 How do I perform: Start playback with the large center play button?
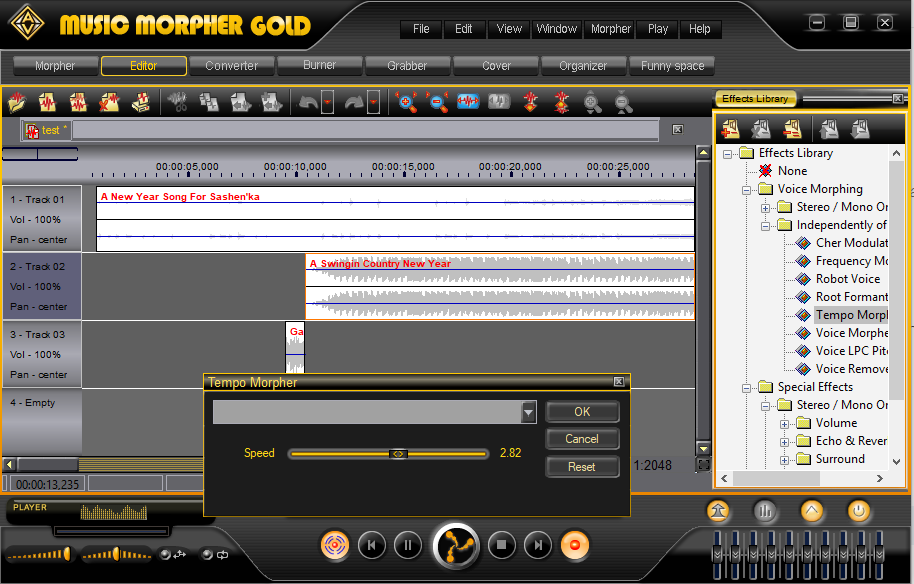click(456, 546)
